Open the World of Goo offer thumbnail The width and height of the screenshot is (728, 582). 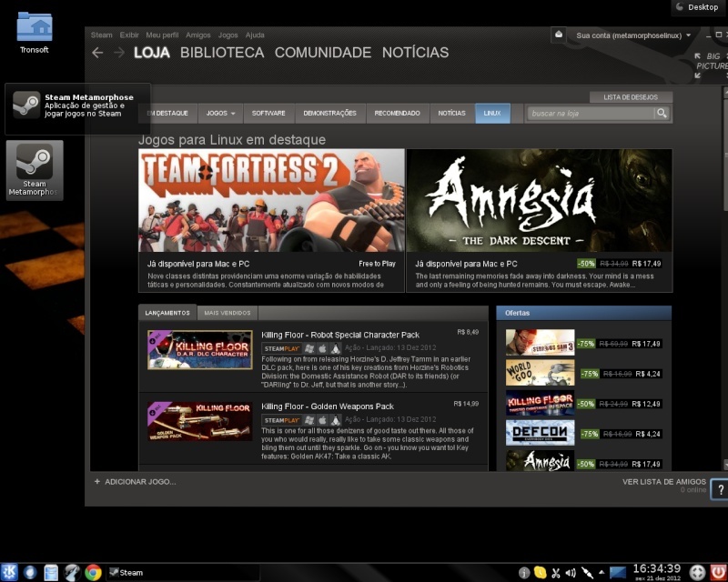pyautogui.click(x=540, y=372)
